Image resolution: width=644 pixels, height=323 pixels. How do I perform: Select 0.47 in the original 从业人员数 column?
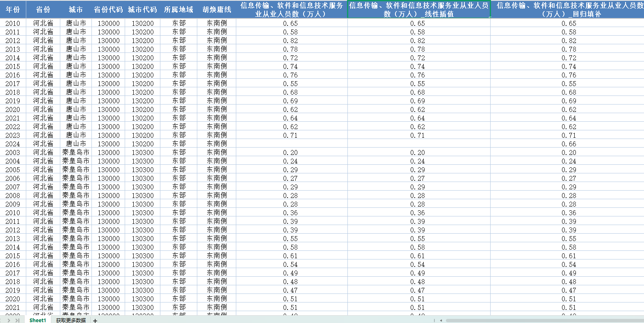[290, 290]
